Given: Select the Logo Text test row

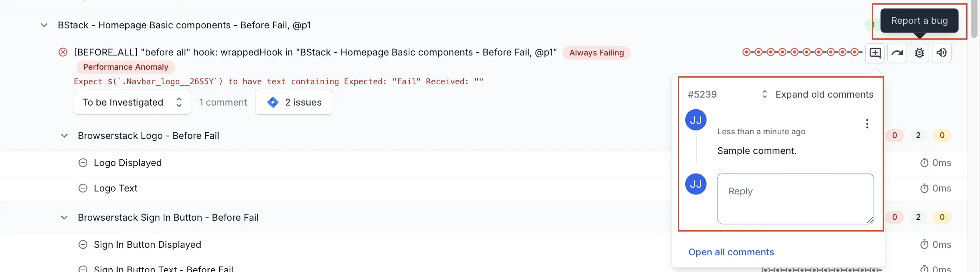Looking at the screenshot, I should [116, 188].
